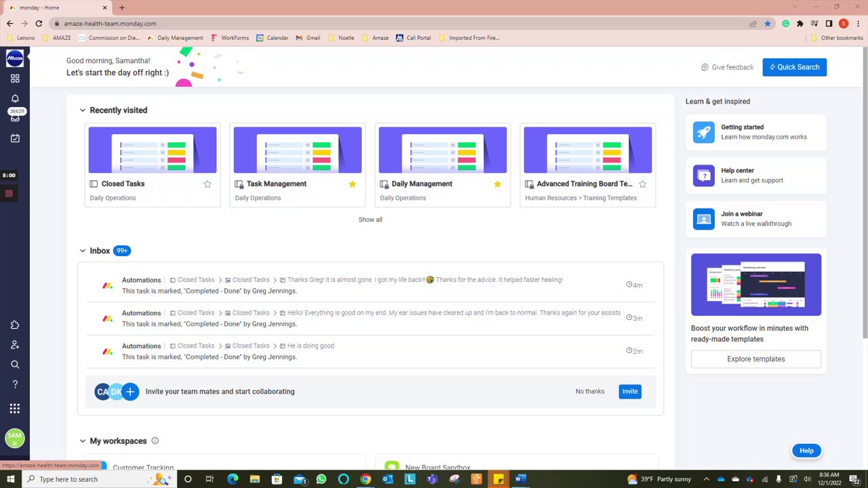Open the Gmail bookmark
This screenshot has width=868, height=488.
pos(308,38)
